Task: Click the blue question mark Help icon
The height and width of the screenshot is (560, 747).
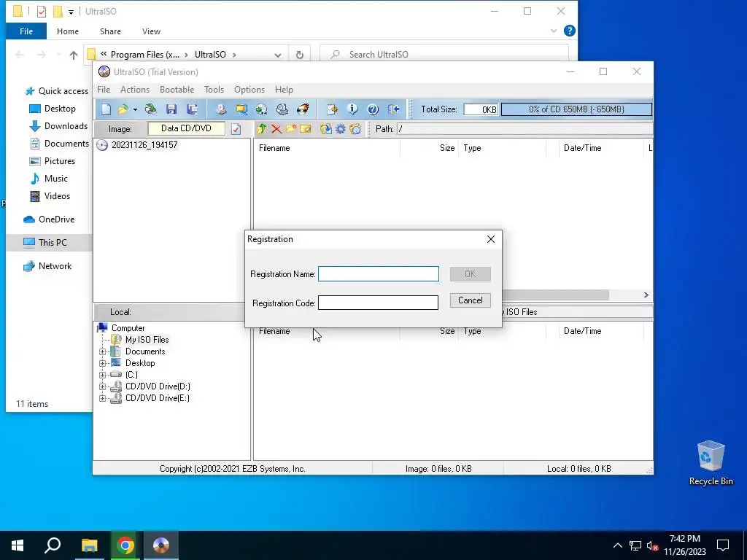Action: 373,109
